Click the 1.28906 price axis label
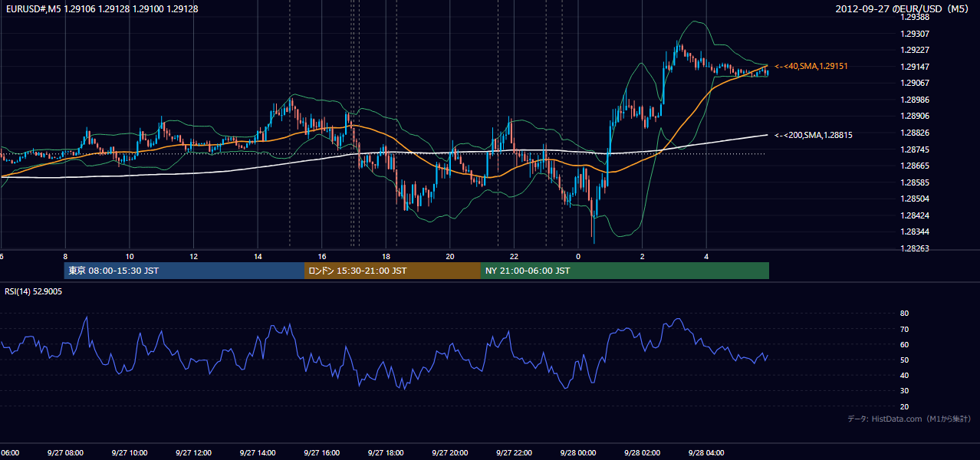The height and width of the screenshot is (460, 980). coord(915,116)
